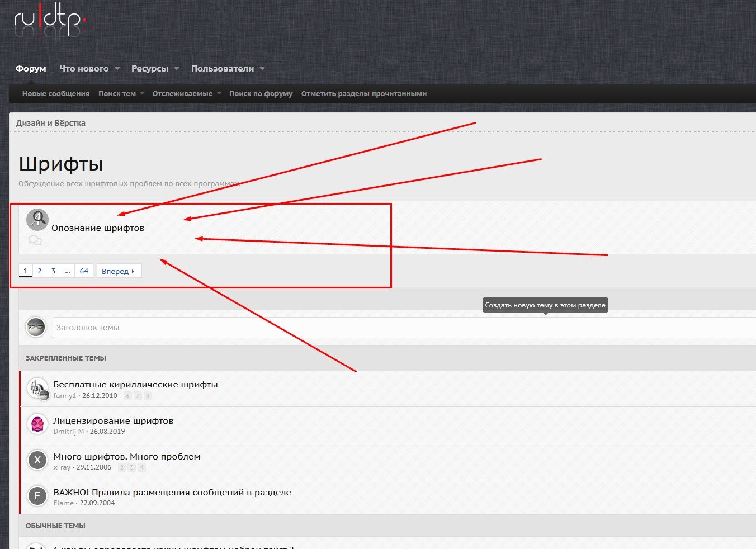The width and height of the screenshot is (756, 549).
Task: Click the X avatar of x_ray
Action: pos(37,460)
